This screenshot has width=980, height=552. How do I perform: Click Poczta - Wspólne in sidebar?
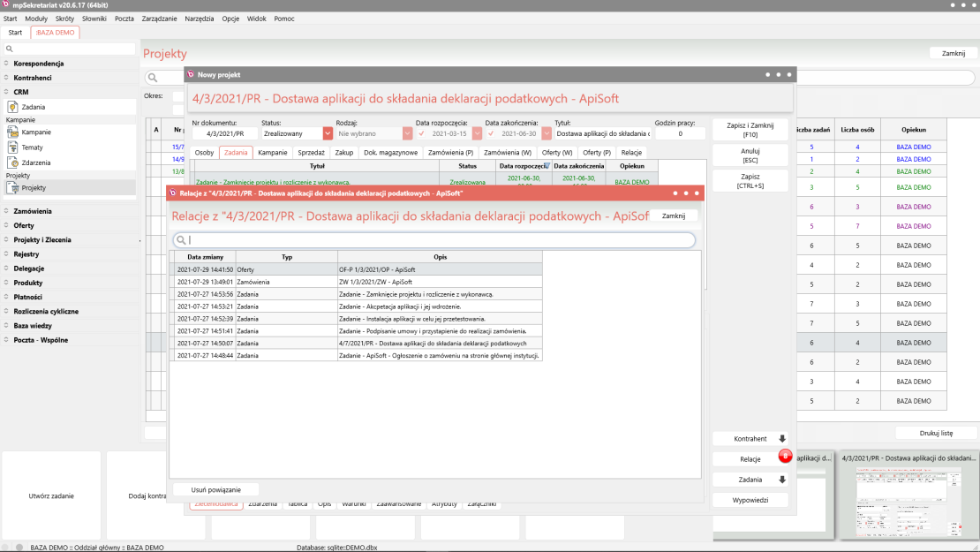pyautogui.click(x=41, y=340)
